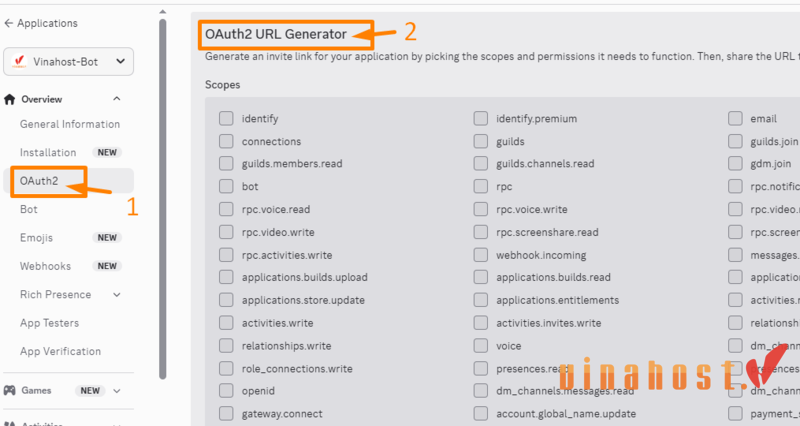Click the Overview home icon
This screenshot has width=800, height=426.
(10, 99)
